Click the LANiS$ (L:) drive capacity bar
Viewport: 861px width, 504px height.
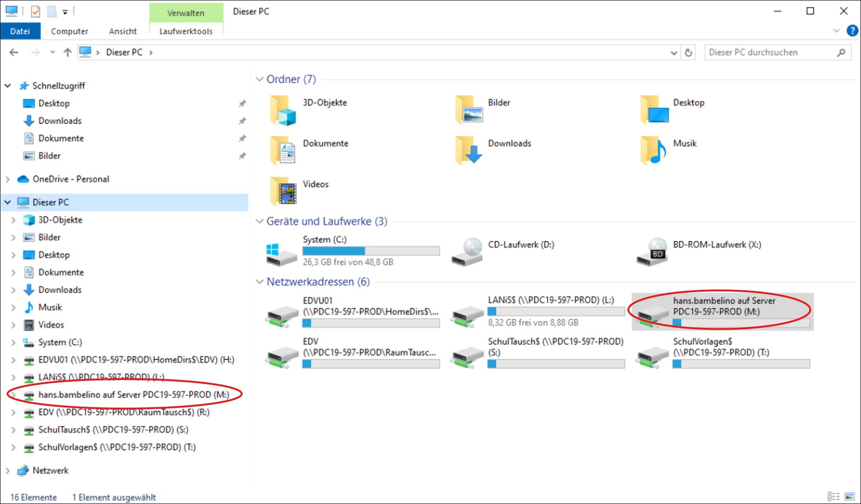pyautogui.click(x=556, y=311)
